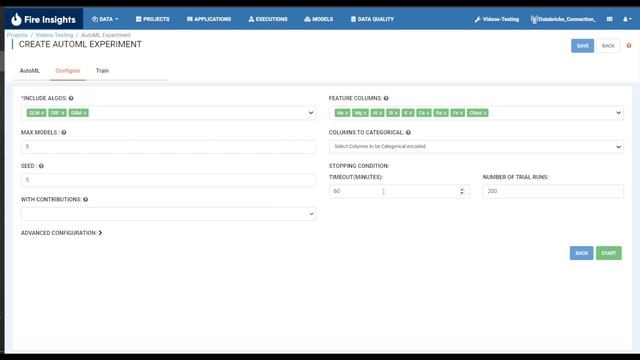Expand the Include Algos dropdown arrow

click(x=311, y=113)
